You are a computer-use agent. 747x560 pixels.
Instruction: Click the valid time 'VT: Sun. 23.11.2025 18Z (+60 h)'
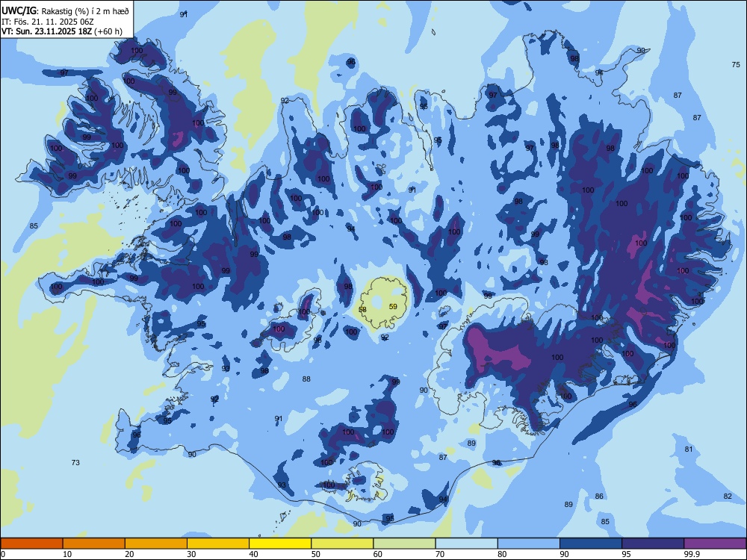pyautogui.click(x=62, y=31)
